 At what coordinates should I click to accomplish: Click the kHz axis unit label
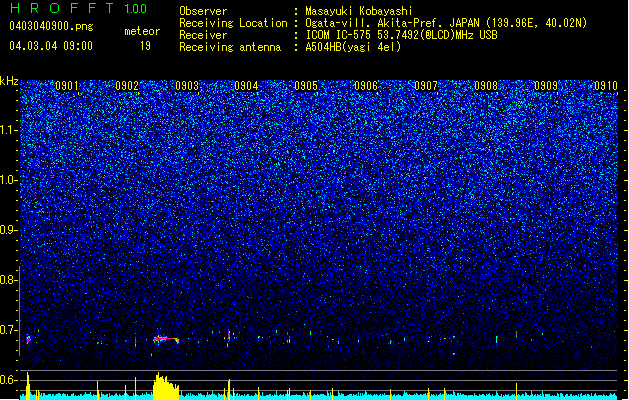[x=9, y=81]
